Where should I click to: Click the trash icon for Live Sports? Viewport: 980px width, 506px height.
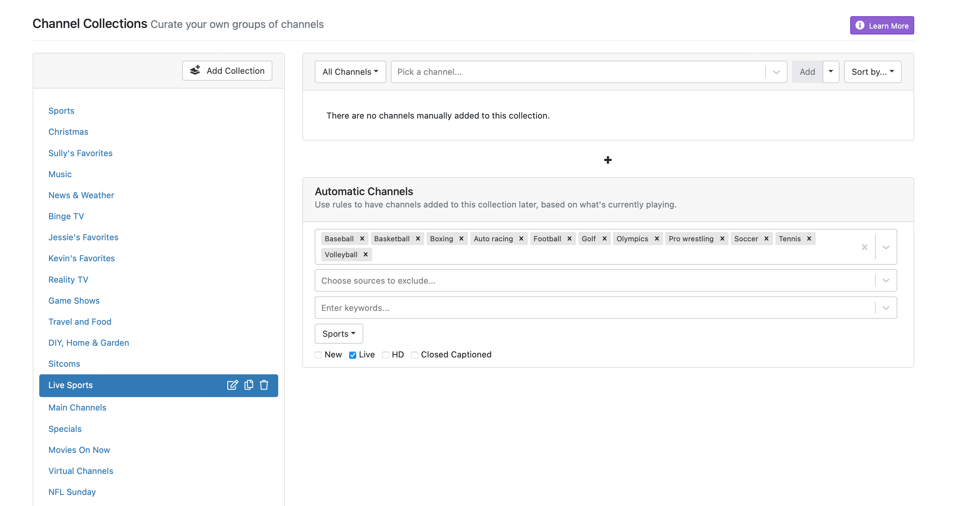264,385
